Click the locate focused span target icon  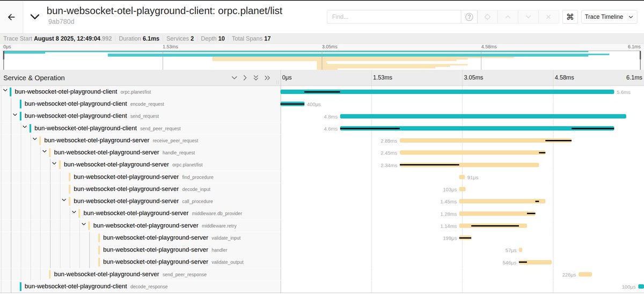pos(487,17)
